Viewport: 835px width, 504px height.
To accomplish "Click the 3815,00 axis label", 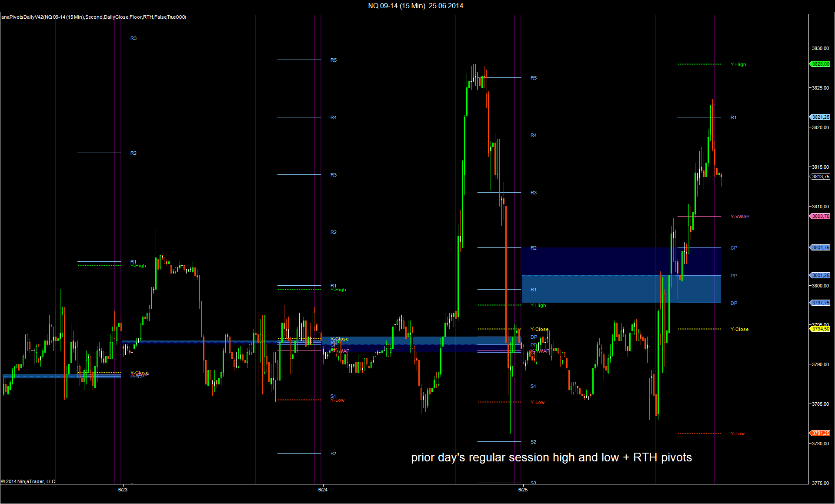I will 820,167.
